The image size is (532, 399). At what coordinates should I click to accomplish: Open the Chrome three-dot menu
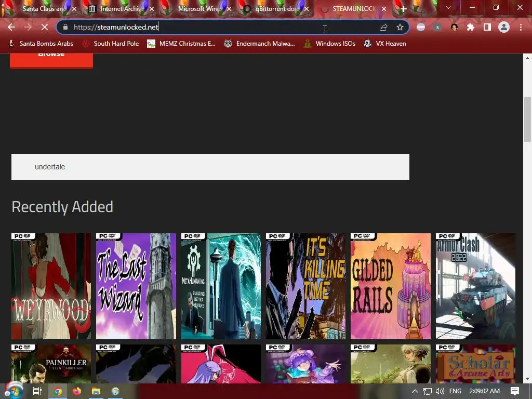coord(521,27)
